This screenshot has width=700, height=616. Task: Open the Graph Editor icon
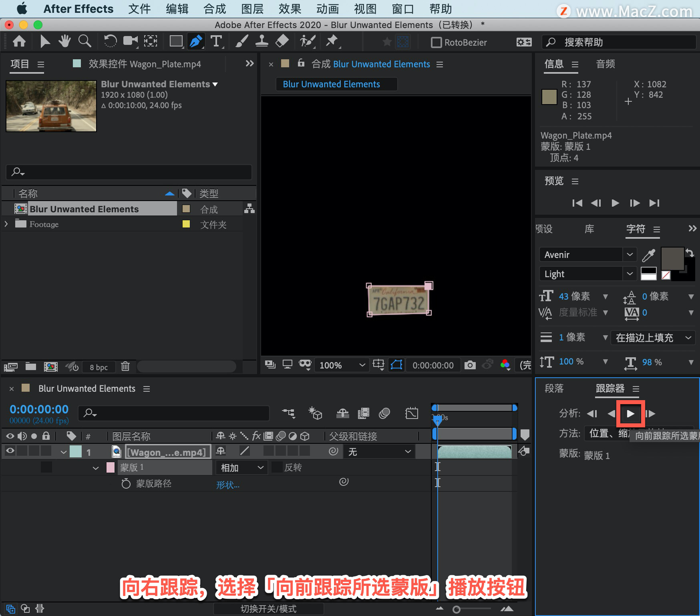(x=412, y=413)
